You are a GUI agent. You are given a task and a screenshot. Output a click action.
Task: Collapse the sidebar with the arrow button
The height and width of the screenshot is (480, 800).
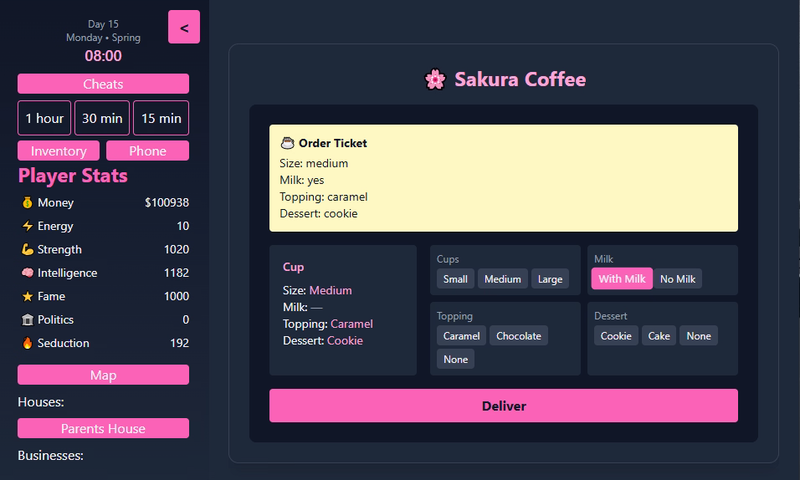[184, 27]
